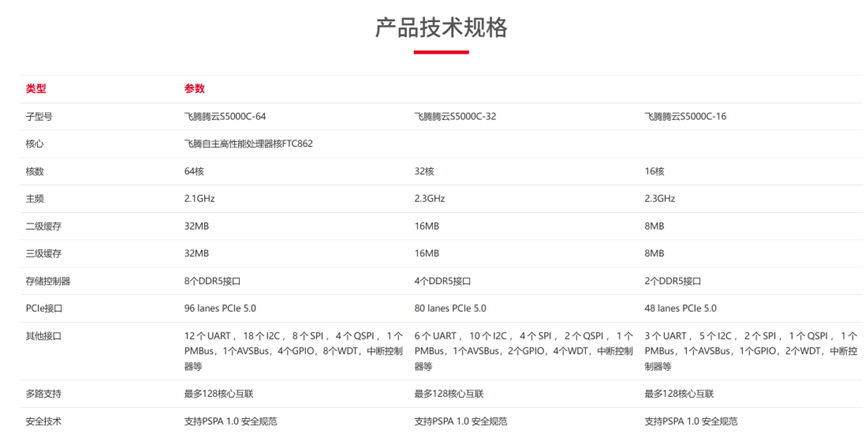Image resolution: width=865 pixels, height=445 pixels.
Task: Select 支持PSPA 1.0 安全规范 in S5000C-16 column
Action: [691, 421]
